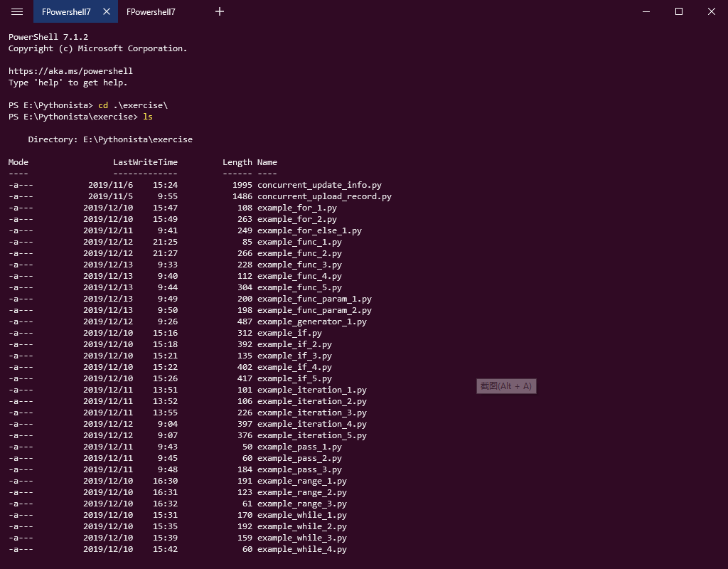Click the minimize window icon

pos(645,11)
